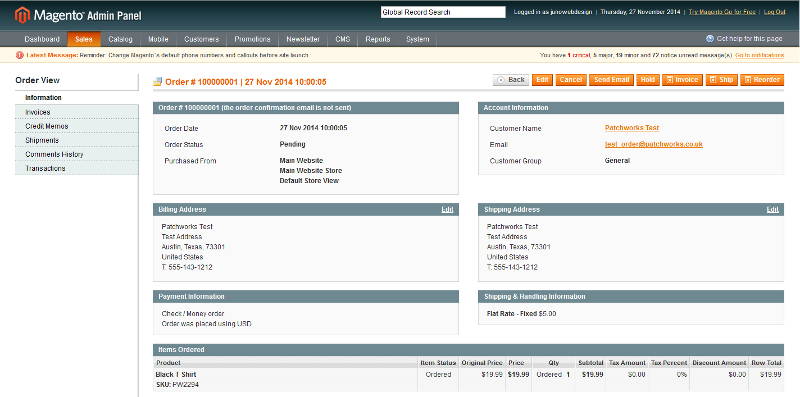
Task: Click the Log Out link
Action: click(774, 12)
